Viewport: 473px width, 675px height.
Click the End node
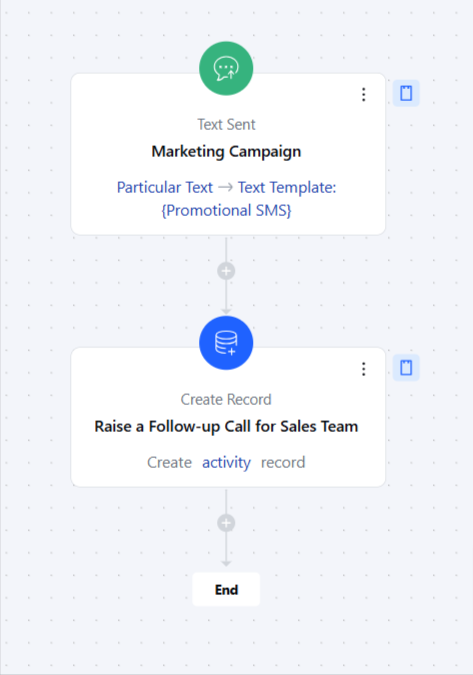click(226, 589)
